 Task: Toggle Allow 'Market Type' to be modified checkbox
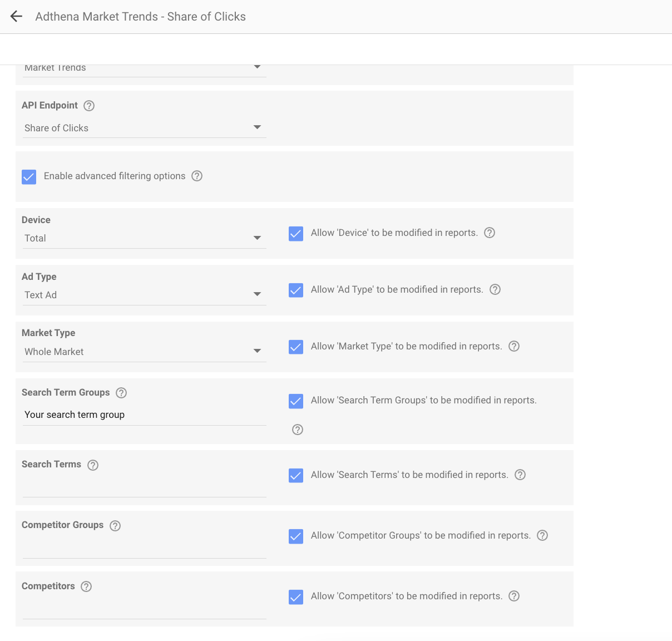coord(296,347)
